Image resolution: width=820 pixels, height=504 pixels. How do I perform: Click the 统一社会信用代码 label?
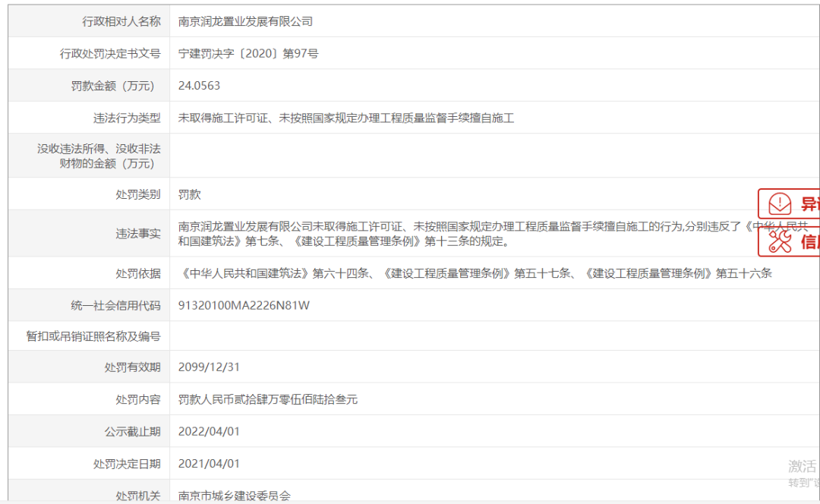point(115,305)
